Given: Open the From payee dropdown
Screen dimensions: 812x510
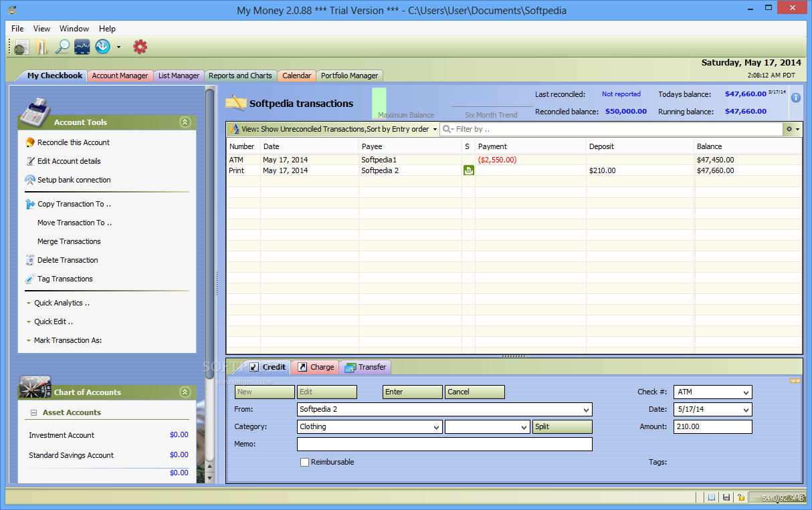Looking at the screenshot, I should 586,410.
